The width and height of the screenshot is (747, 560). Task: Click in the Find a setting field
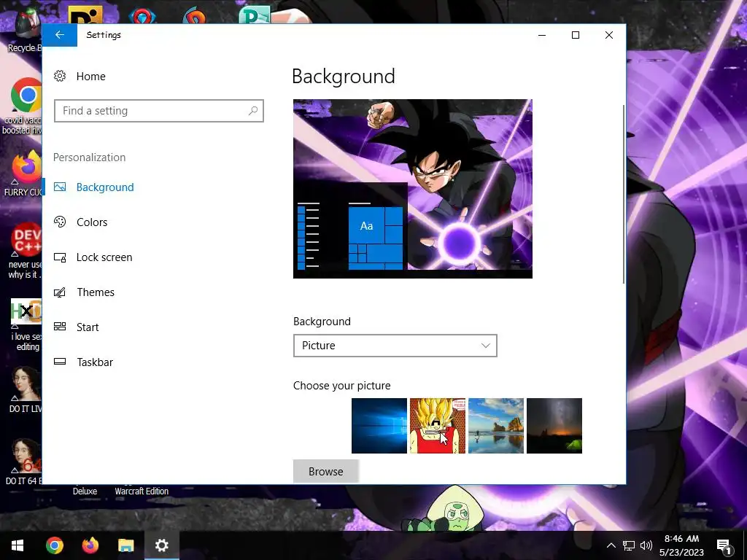158,111
